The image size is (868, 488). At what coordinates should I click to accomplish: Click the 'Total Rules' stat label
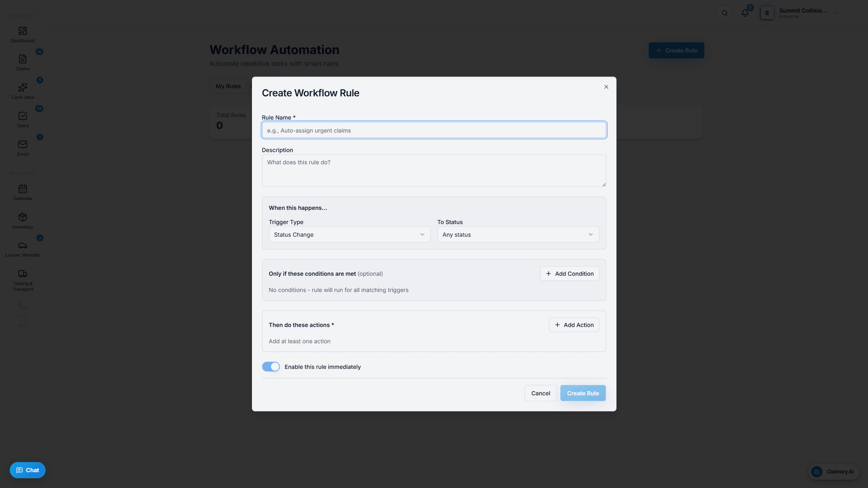(x=231, y=115)
